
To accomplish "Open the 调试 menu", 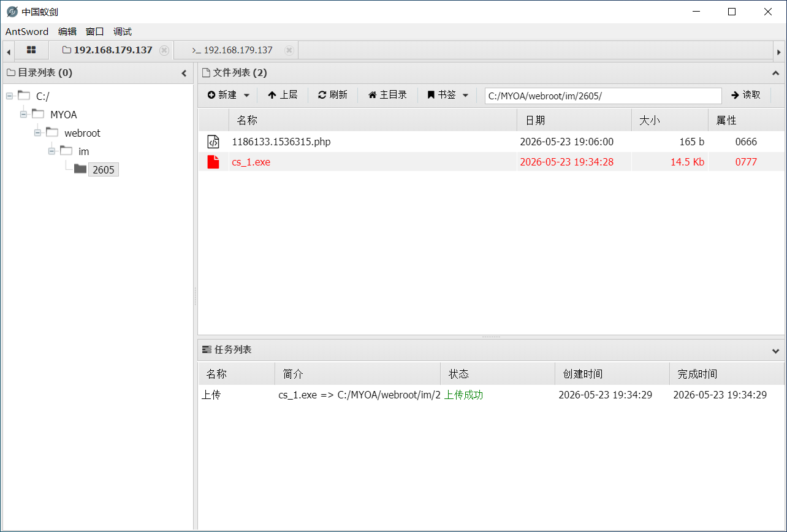I will point(123,32).
